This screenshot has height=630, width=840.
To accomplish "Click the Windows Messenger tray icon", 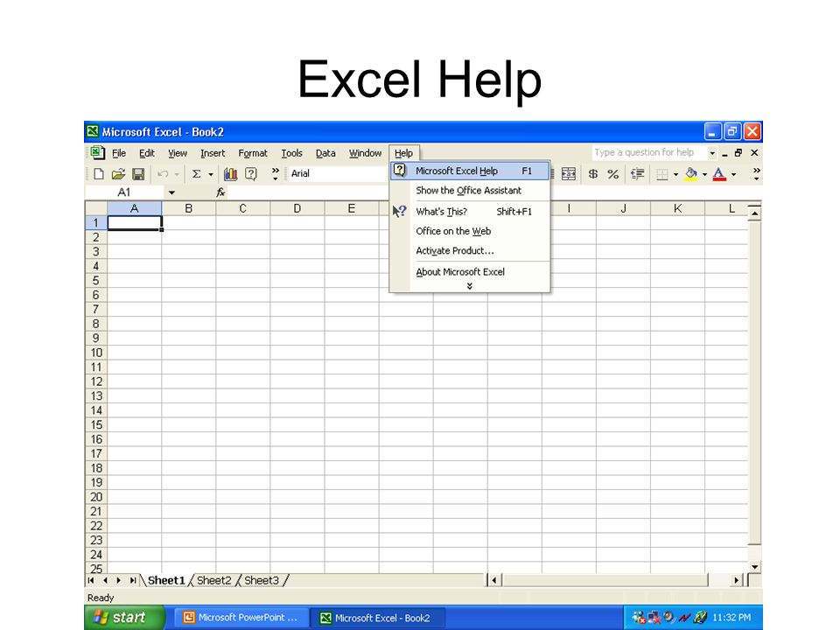I will (638, 618).
